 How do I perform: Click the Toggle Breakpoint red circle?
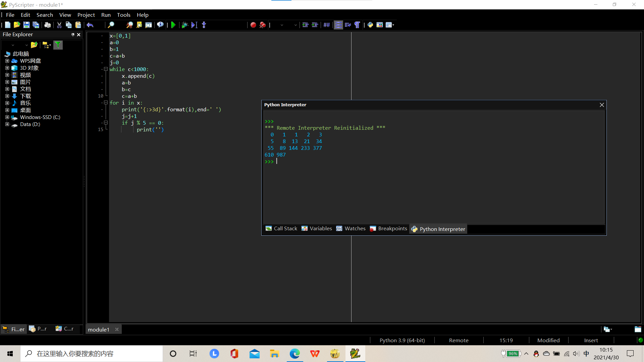(253, 25)
